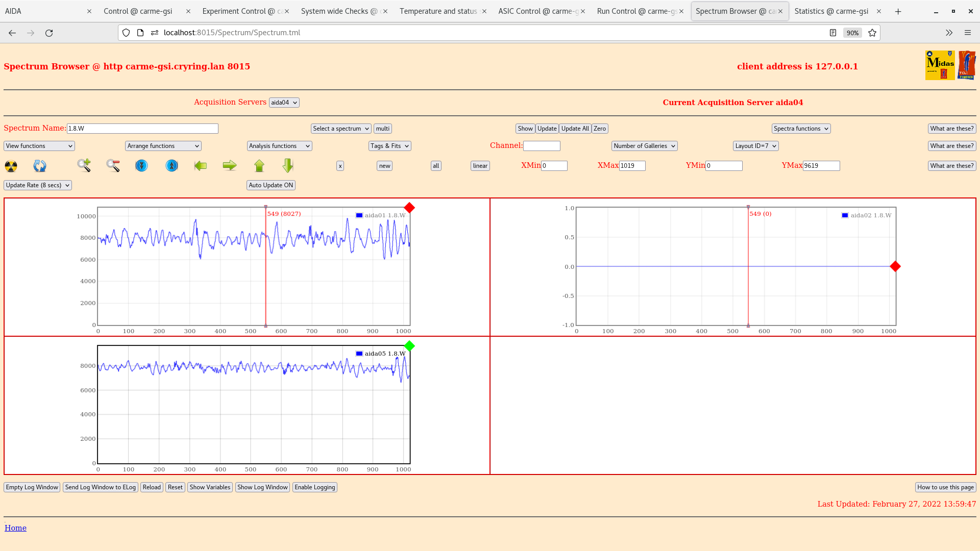Click the red diamond on aida01 plot
Screen dimensions: 980x551
click(409, 208)
